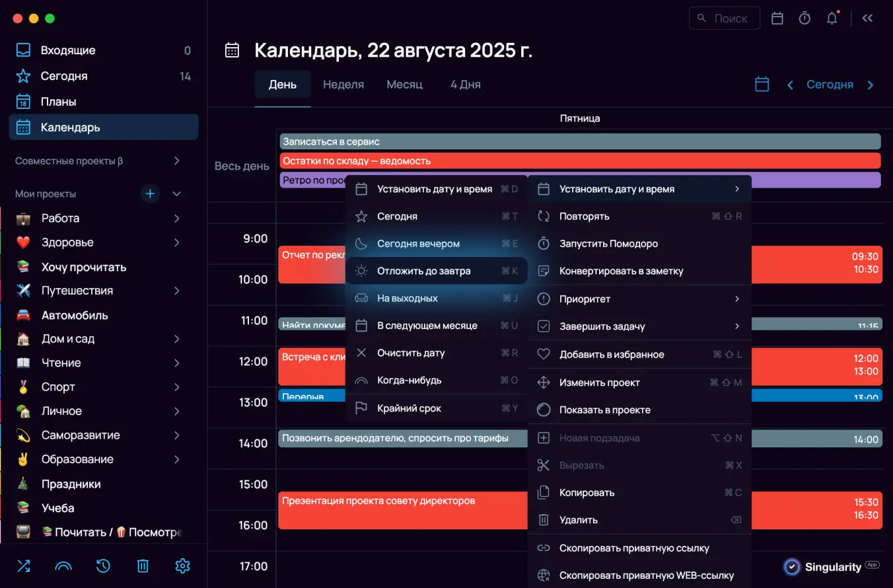Open the Pomodoro timer icon in top bar

804,18
